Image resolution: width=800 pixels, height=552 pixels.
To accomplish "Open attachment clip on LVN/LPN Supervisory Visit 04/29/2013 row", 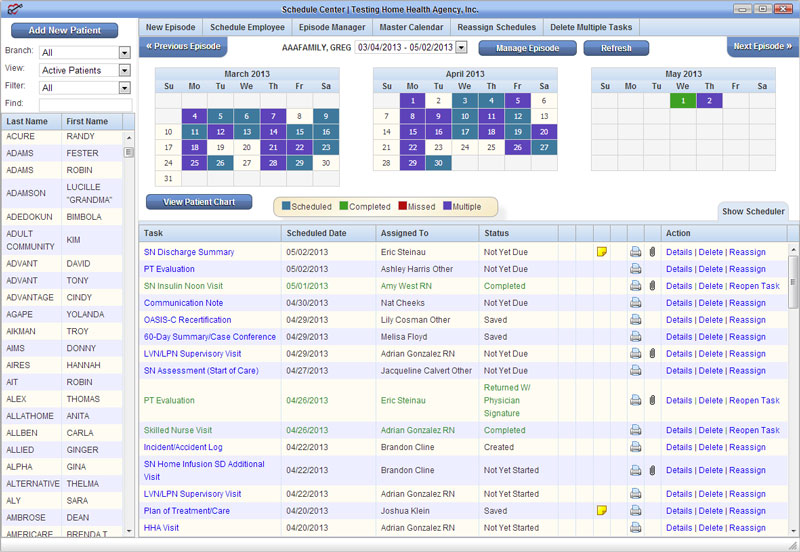I will click(x=652, y=353).
